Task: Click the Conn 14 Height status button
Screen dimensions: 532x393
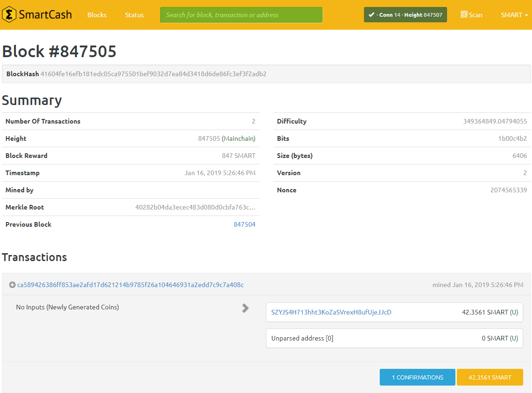Action: (x=405, y=15)
